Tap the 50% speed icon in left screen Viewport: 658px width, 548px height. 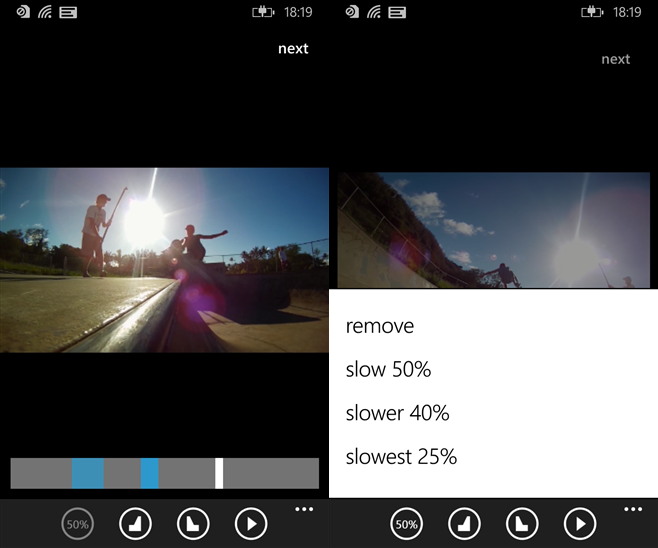coord(78,524)
